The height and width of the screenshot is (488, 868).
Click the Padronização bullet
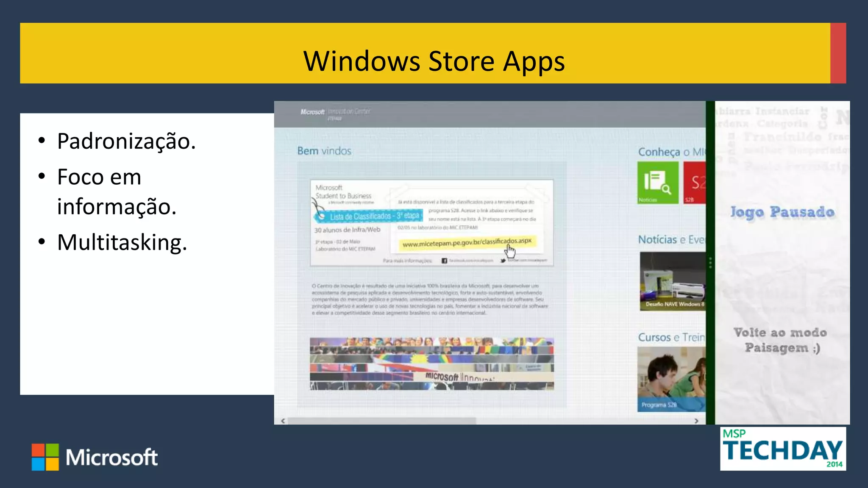[x=126, y=141]
